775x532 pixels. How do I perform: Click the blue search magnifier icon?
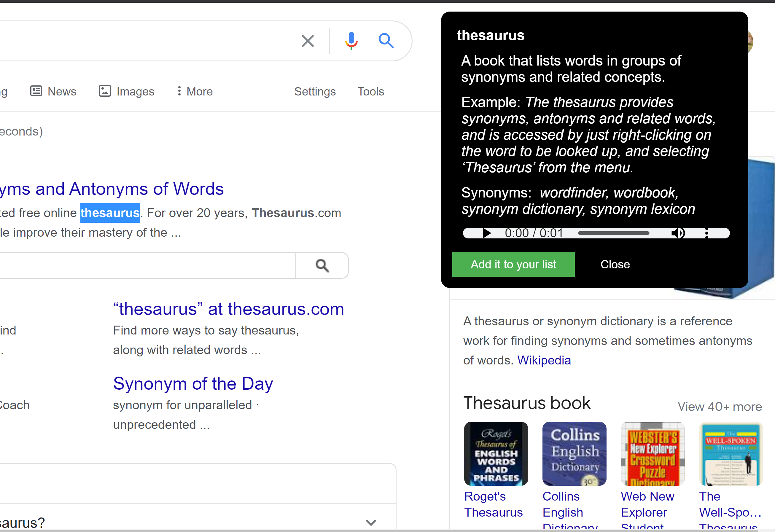coord(386,41)
